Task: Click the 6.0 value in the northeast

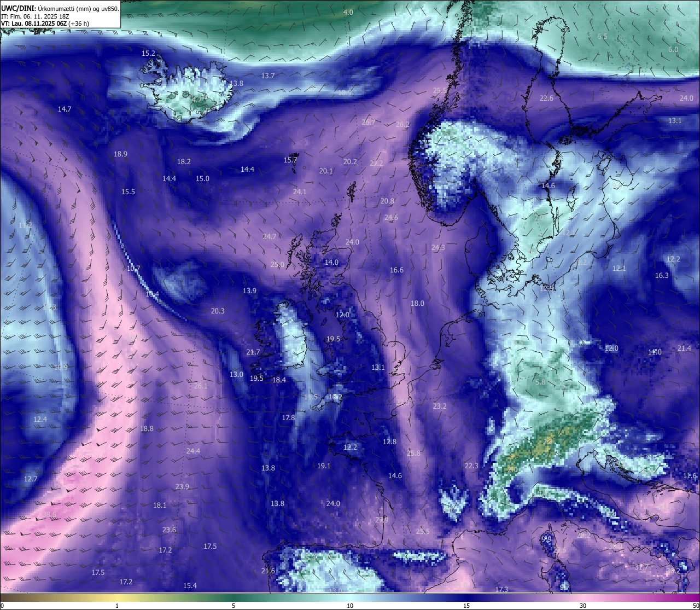Action: 673,50
